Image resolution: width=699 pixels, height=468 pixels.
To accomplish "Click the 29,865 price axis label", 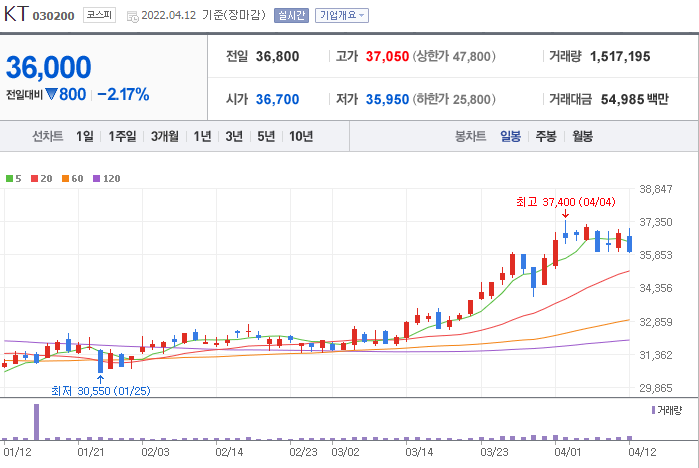I will pos(656,388).
